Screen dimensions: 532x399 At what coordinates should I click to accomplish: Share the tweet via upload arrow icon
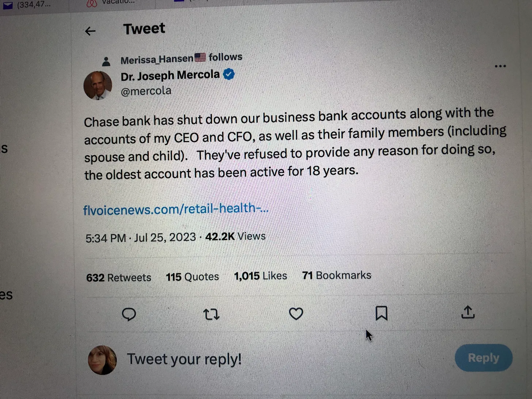[468, 312]
